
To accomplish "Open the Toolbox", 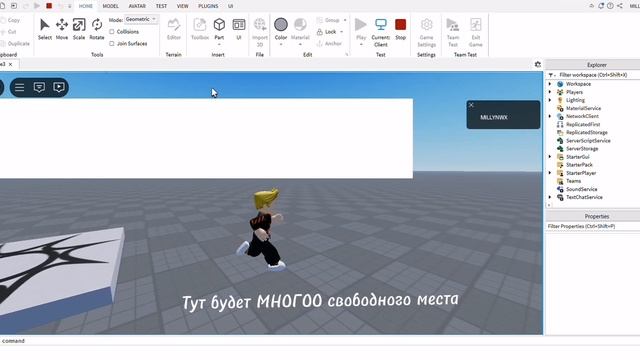I will click(x=200, y=29).
